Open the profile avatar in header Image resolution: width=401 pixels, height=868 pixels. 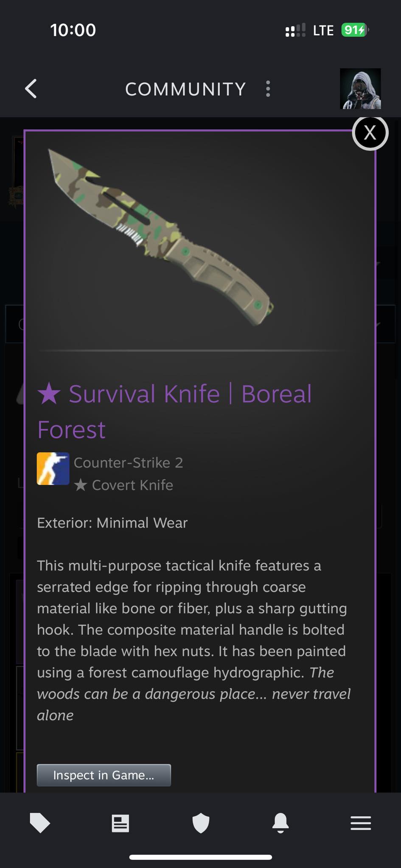tap(360, 89)
